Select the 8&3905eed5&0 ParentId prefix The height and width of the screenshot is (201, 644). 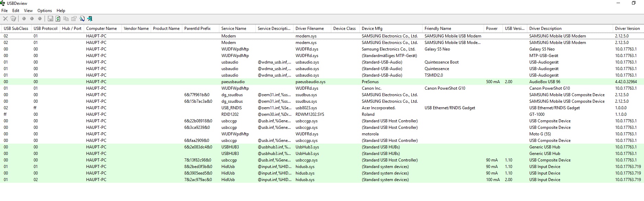[x=198, y=173]
